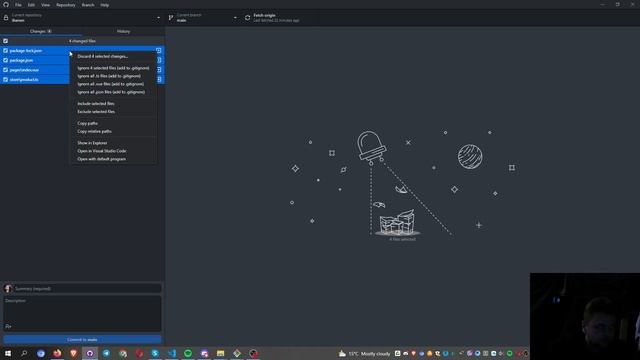Click GitHub Desktop taskbar icon

(x=90, y=353)
